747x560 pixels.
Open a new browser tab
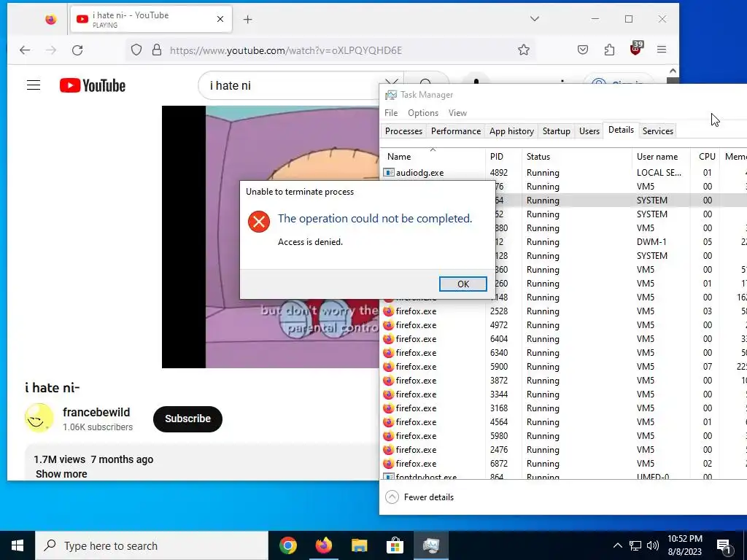point(248,20)
